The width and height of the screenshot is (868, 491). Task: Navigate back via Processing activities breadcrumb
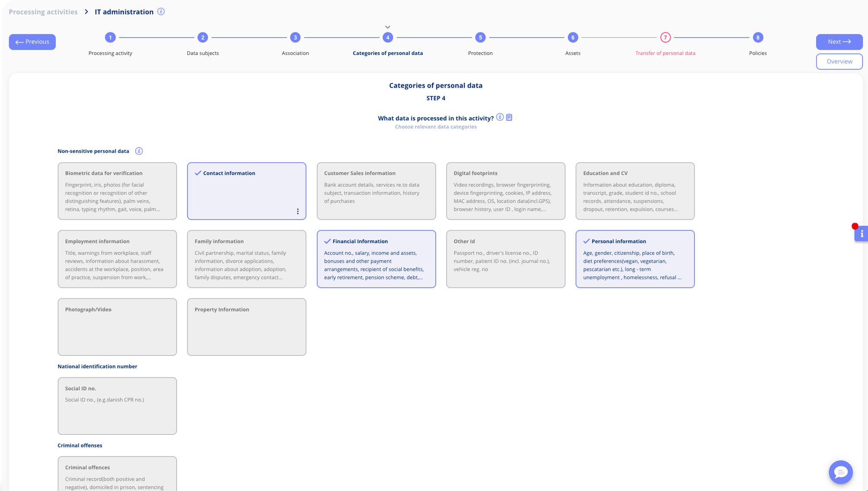pos(43,12)
